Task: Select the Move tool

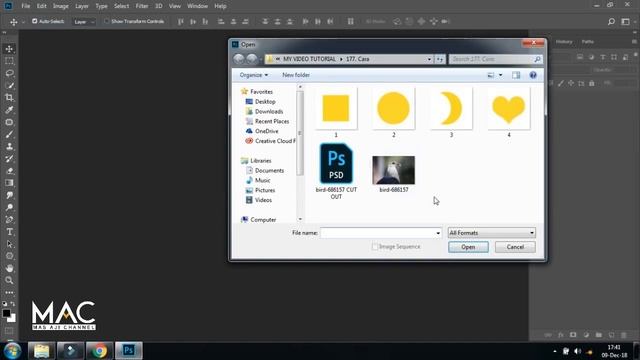Action: coord(9,49)
